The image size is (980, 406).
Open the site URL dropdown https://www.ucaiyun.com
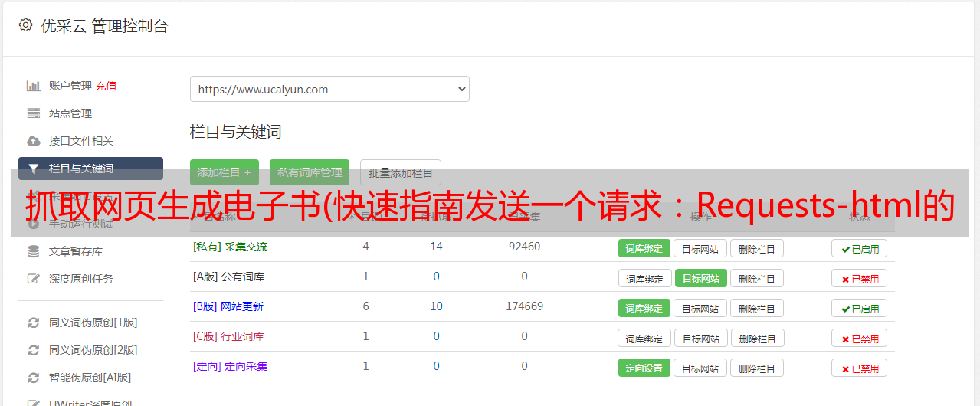point(329,89)
